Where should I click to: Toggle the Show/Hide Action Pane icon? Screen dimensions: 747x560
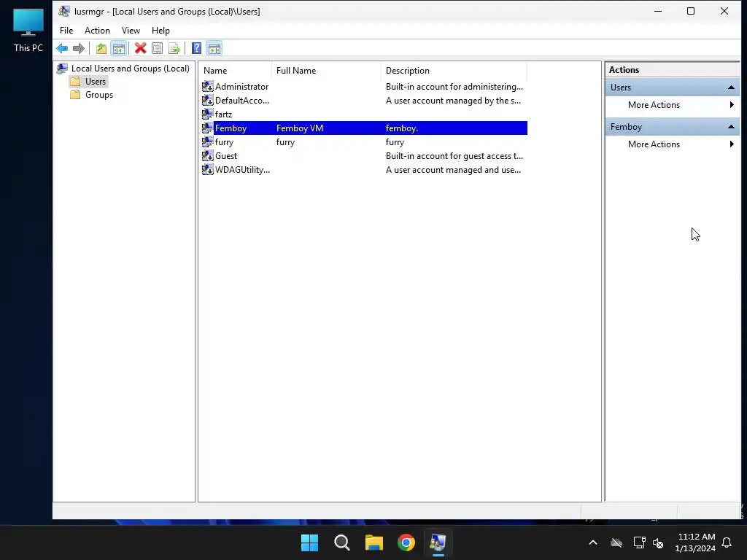tap(214, 48)
